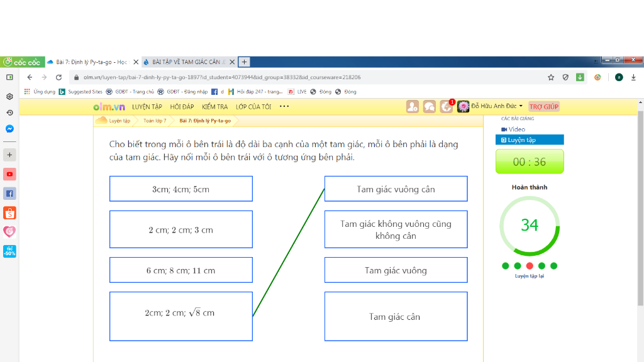644x362 pixels.
Task: Select the Tam giác cân box
Action: click(x=396, y=317)
